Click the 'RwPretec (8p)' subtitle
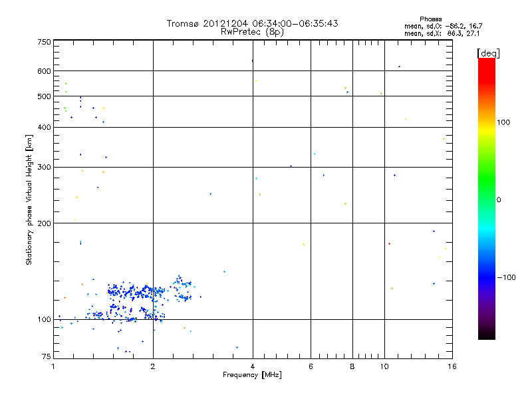The height and width of the screenshot is (399, 532). (x=252, y=32)
